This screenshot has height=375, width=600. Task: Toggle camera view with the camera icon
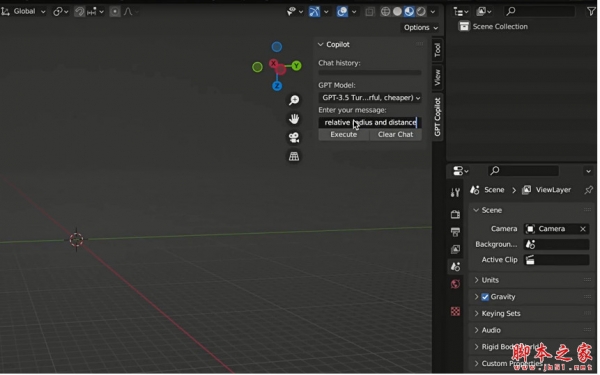(x=295, y=138)
